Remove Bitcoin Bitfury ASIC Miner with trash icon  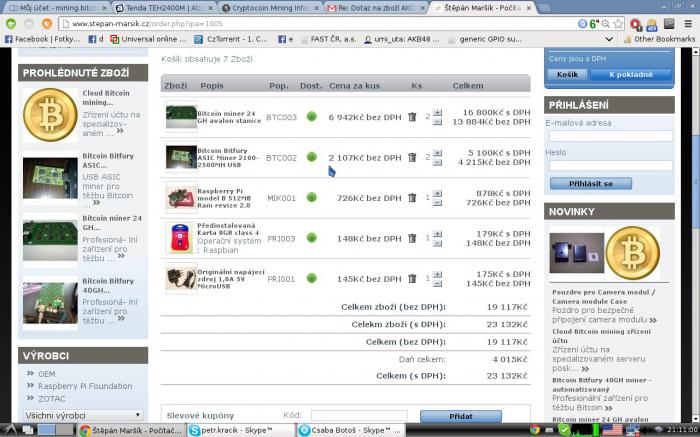(412, 157)
